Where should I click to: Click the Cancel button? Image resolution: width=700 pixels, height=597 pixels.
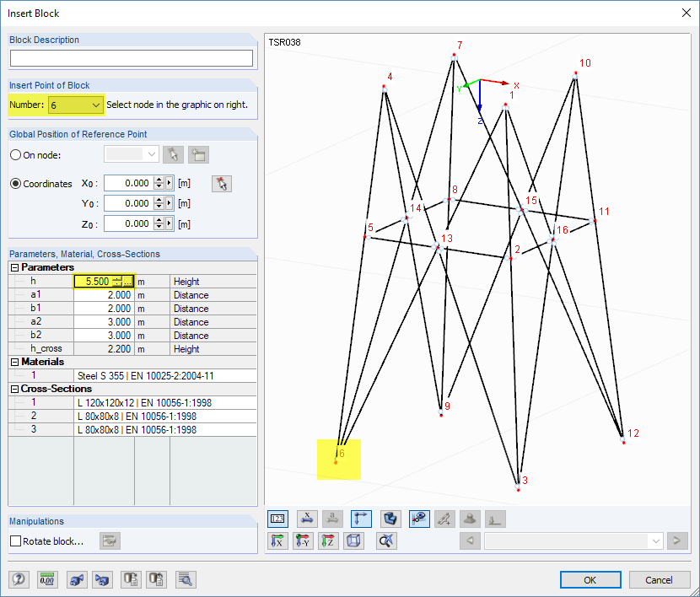tap(659, 579)
